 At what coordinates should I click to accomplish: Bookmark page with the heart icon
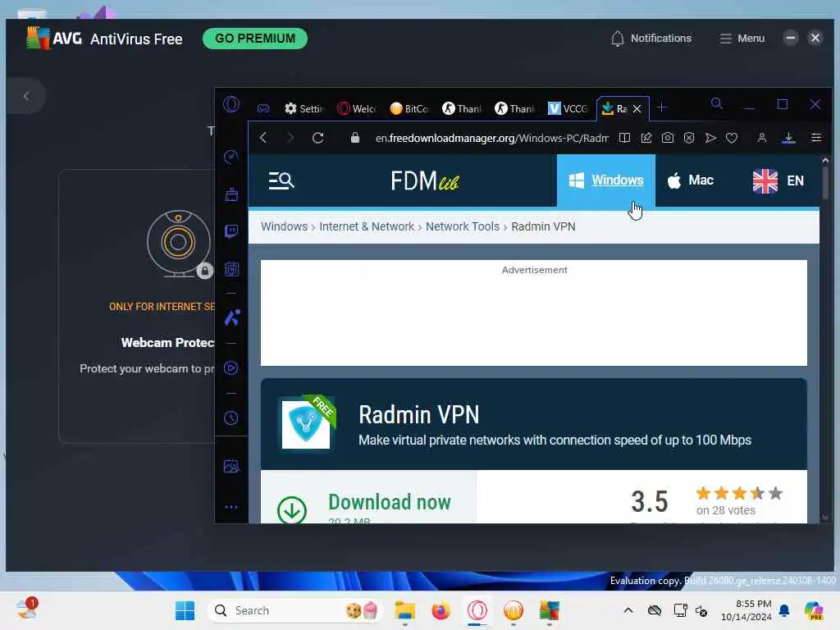732,138
